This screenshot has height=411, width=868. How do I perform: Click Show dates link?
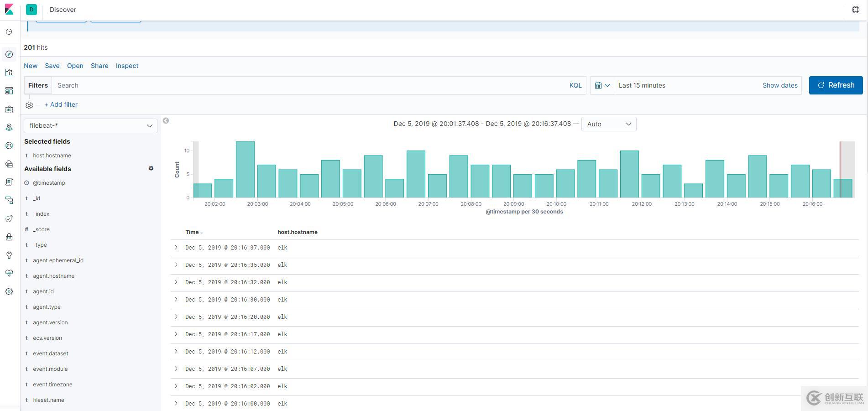click(x=780, y=85)
